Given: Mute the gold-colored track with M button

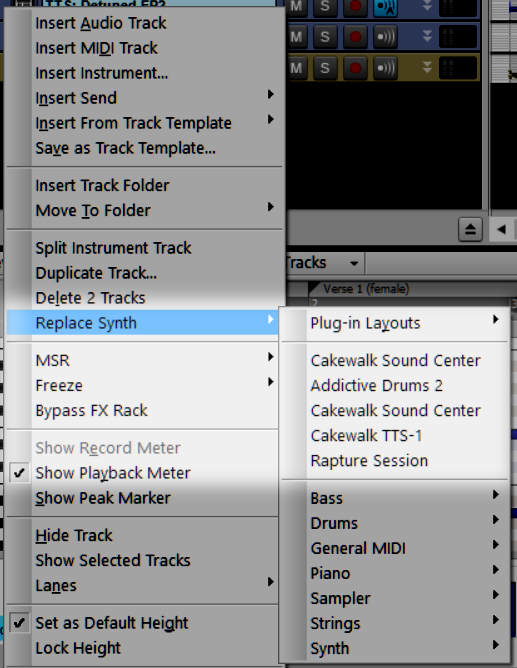Looking at the screenshot, I should [x=296, y=68].
